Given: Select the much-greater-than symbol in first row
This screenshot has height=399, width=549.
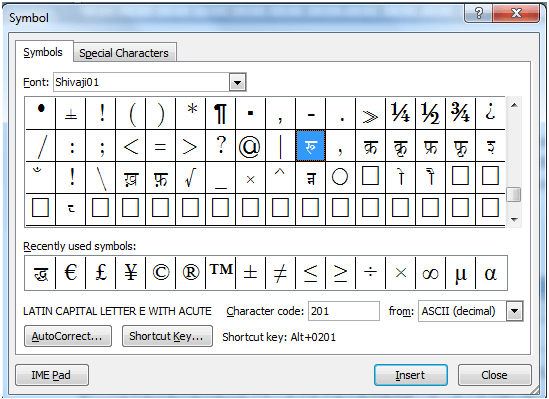Looking at the screenshot, I should pyautogui.click(x=370, y=113).
